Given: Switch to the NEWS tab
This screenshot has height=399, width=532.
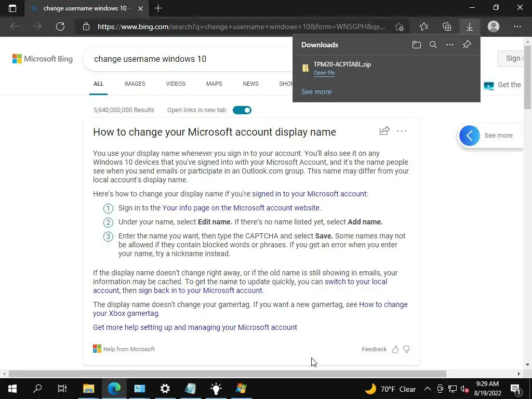Looking at the screenshot, I should (251, 84).
